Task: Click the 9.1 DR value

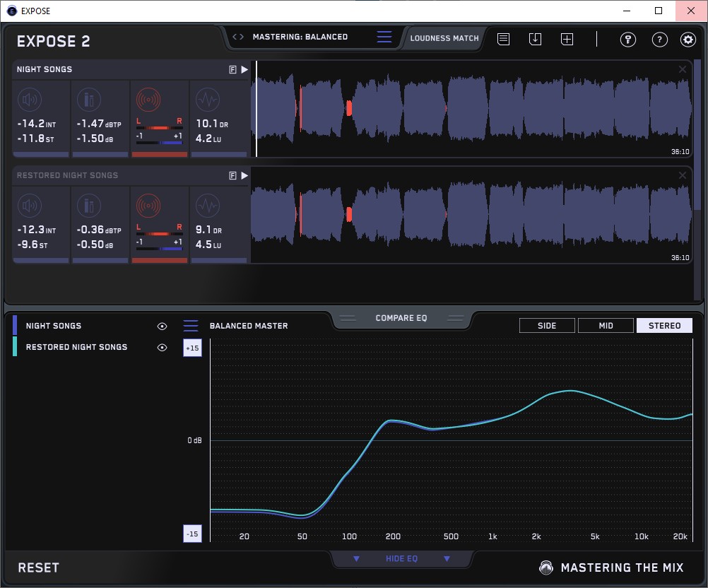Action: coord(208,230)
